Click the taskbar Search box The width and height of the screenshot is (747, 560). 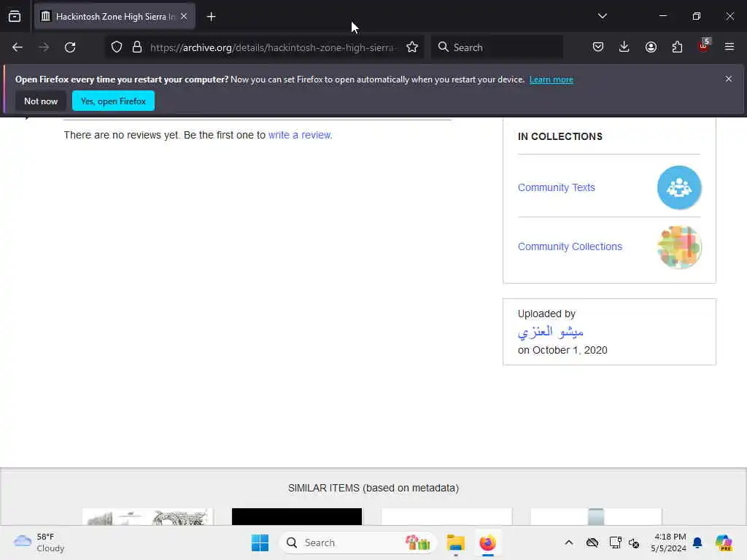(x=357, y=542)
